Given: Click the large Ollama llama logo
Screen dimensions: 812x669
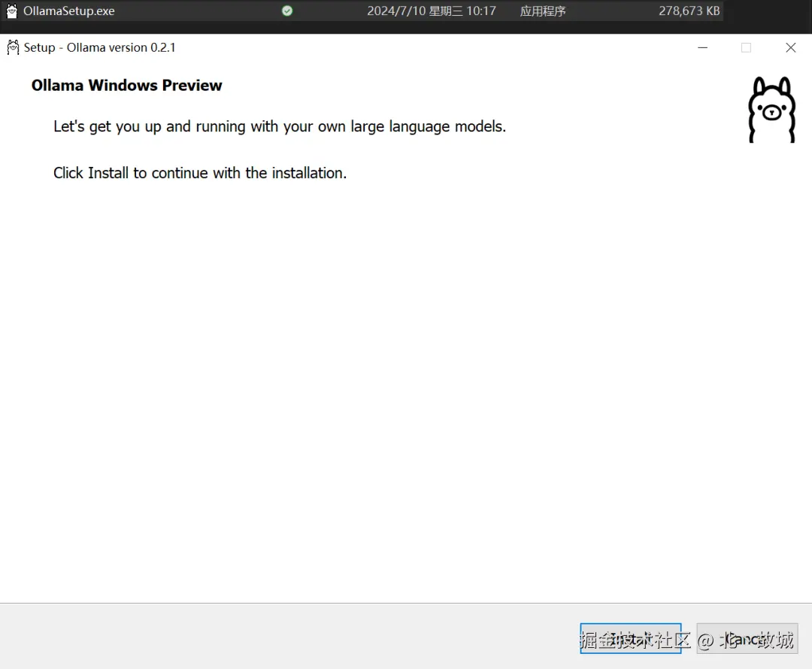Looking at the screenshot, I should 771,110.
